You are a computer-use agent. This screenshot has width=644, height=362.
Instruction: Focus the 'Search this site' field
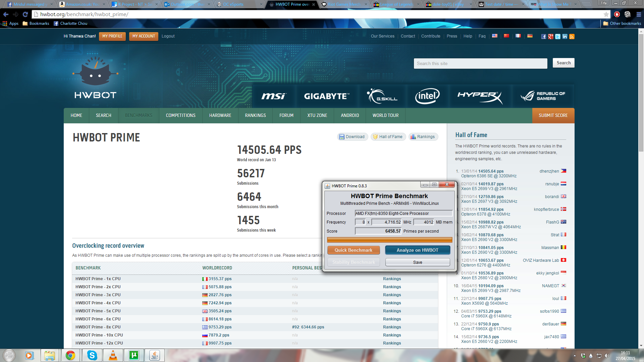(x=480, y=63)
